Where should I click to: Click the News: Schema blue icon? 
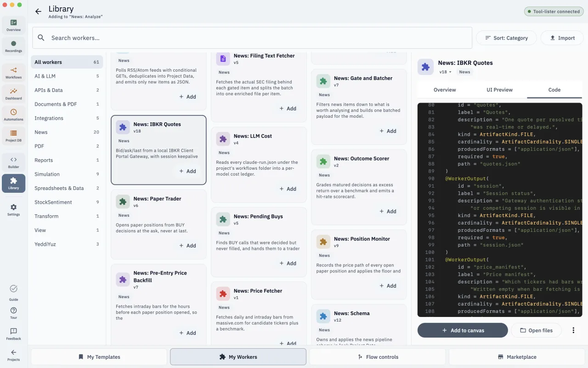click(323, 316)
